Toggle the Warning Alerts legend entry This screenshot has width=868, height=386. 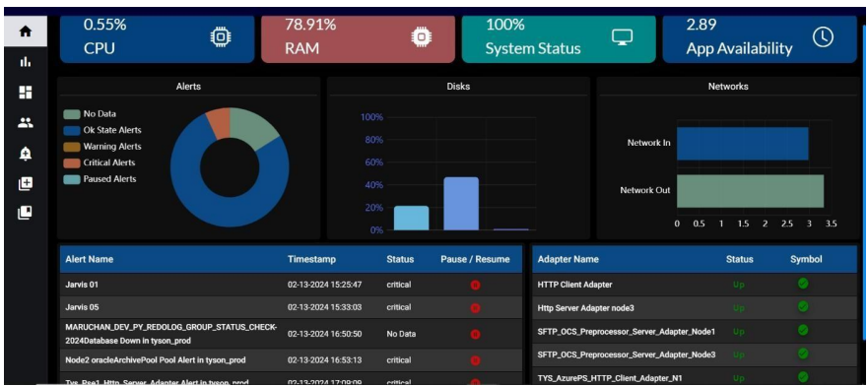click(101, 147)
